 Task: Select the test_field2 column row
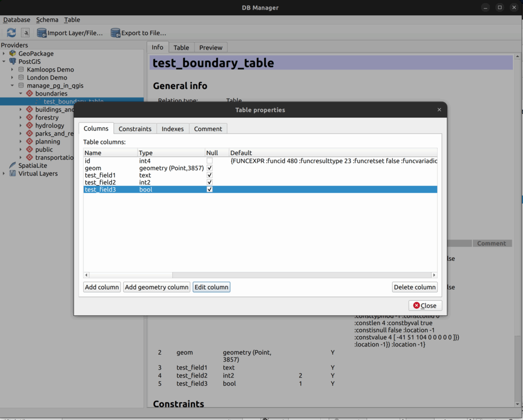point(100,182)
